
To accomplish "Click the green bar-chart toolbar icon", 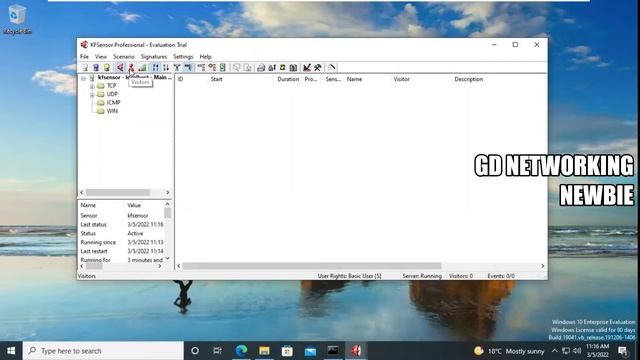I will pyautogui.click(x=142, y=67).
